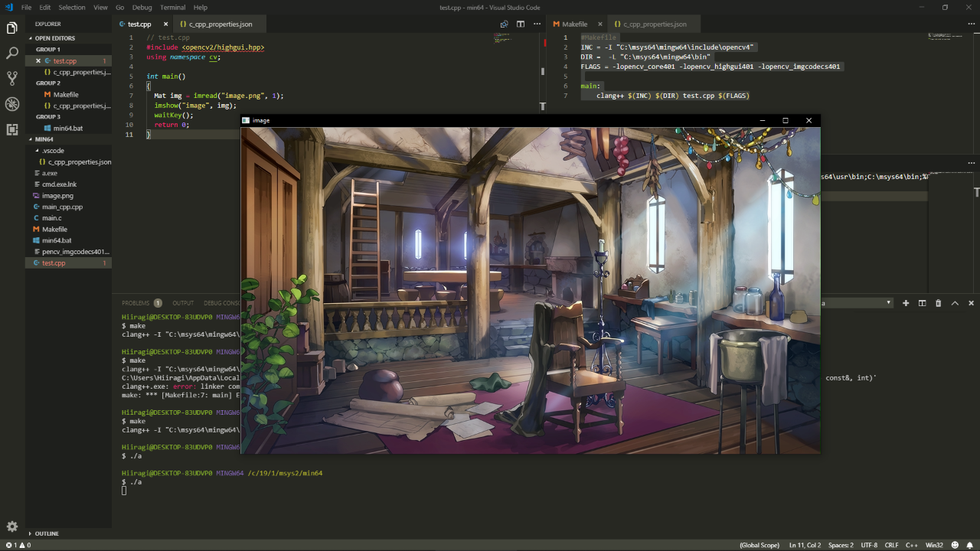
Task: Split the left editor group
Action: (521, 24)
